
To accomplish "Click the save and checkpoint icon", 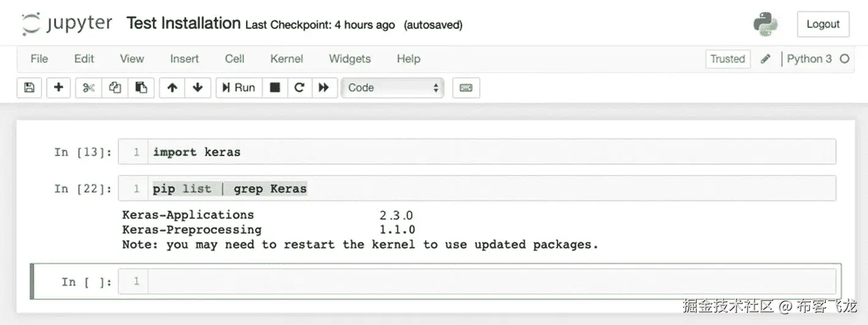I will (x=29, y=88).
